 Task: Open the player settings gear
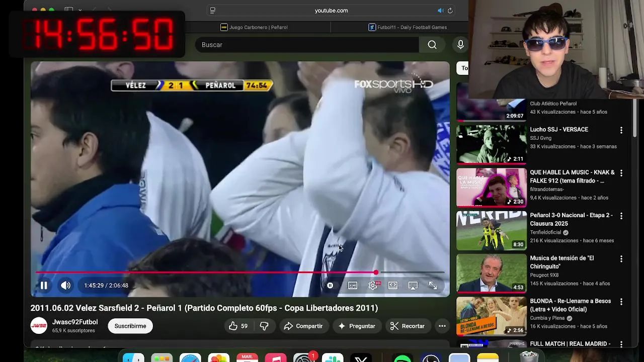pos(373,285)
